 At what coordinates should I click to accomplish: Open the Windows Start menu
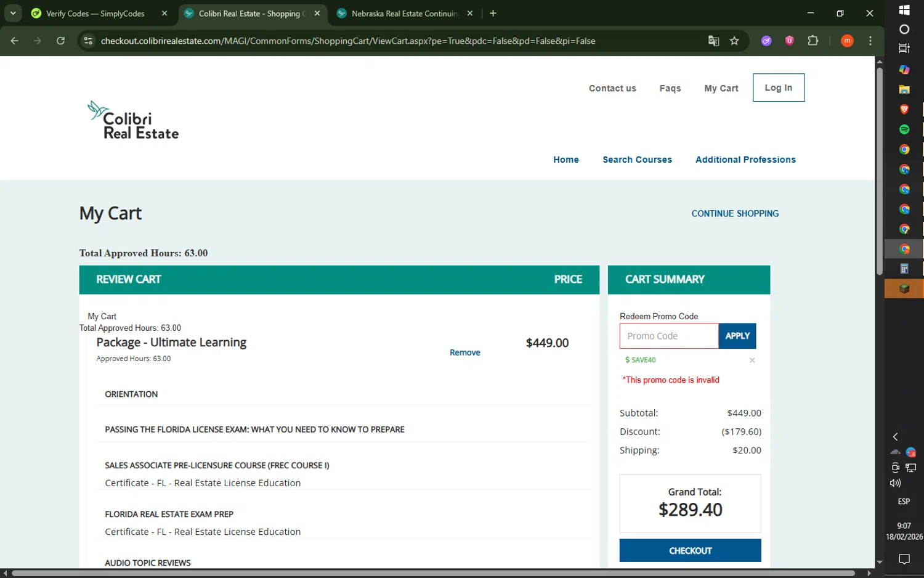[904, 9]
